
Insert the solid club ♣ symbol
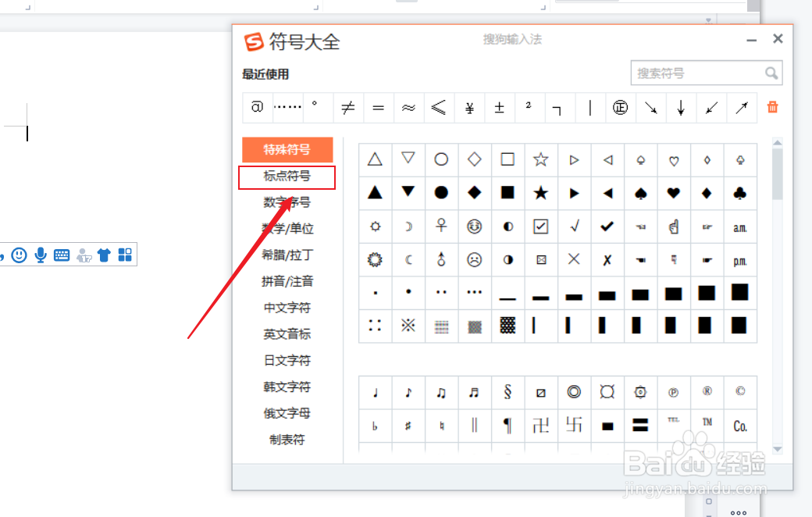coord(740,193)
